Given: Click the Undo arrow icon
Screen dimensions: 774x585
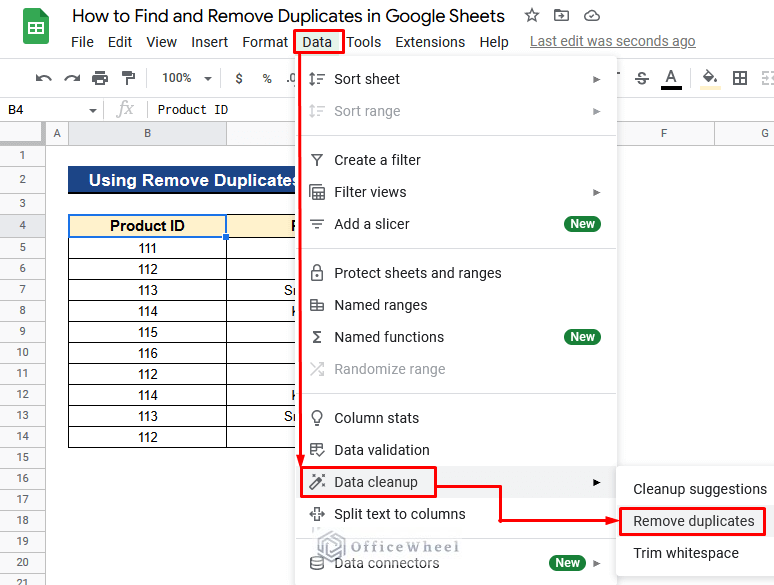Looking at the screenshot, I should 43,78.
